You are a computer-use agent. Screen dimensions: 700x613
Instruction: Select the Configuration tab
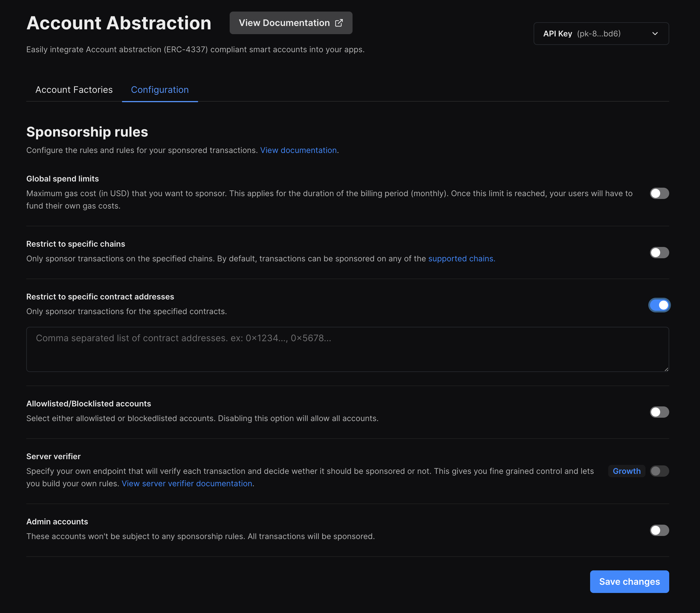coord(160,90)
